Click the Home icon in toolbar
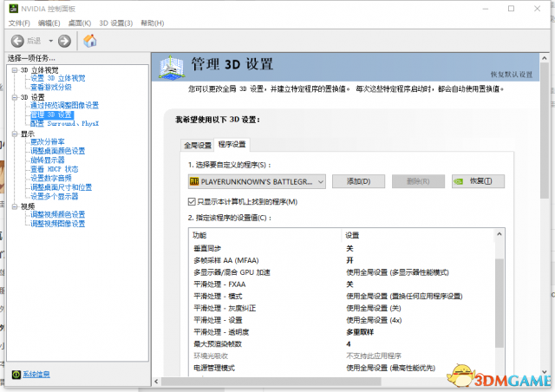The image size is (555, 392). (89, 41)
